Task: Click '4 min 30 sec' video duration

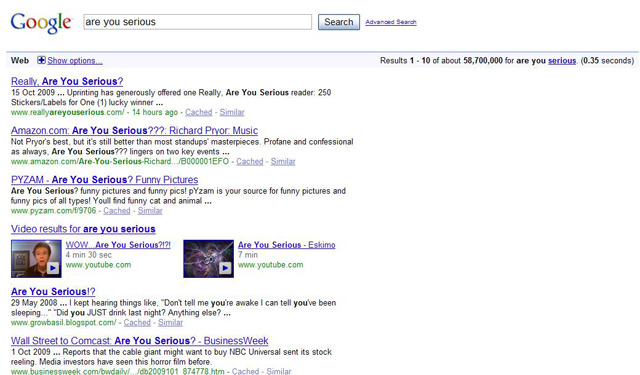Action: point(89,255)
